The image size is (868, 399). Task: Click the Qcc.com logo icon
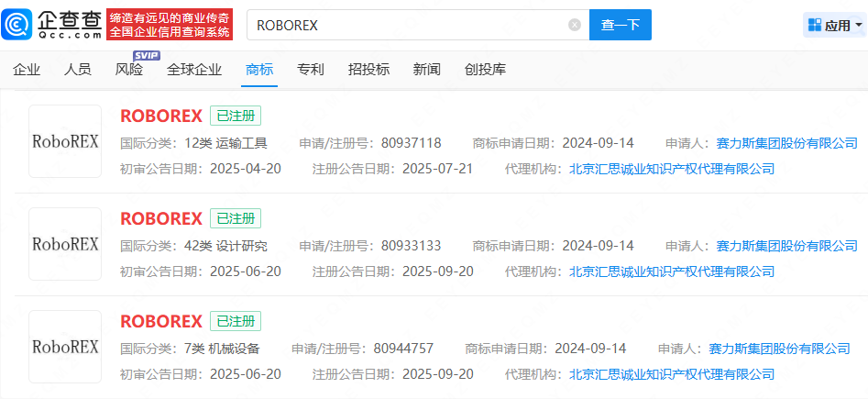(x=20, y=25)
